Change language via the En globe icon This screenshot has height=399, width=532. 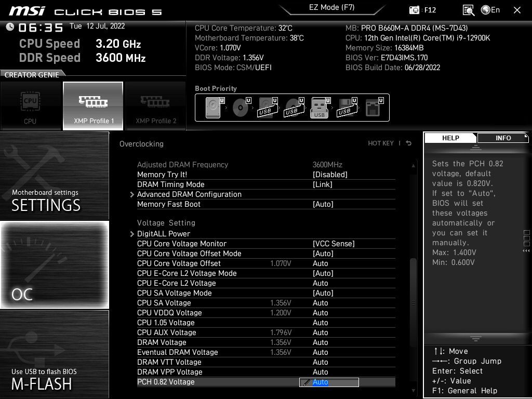pos(490,10)
